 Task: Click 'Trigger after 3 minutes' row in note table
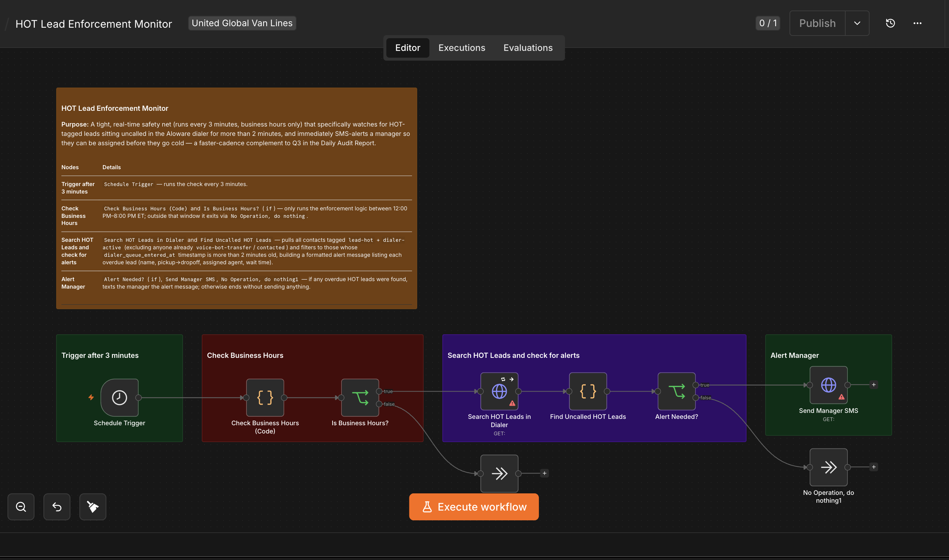[237, 188]
